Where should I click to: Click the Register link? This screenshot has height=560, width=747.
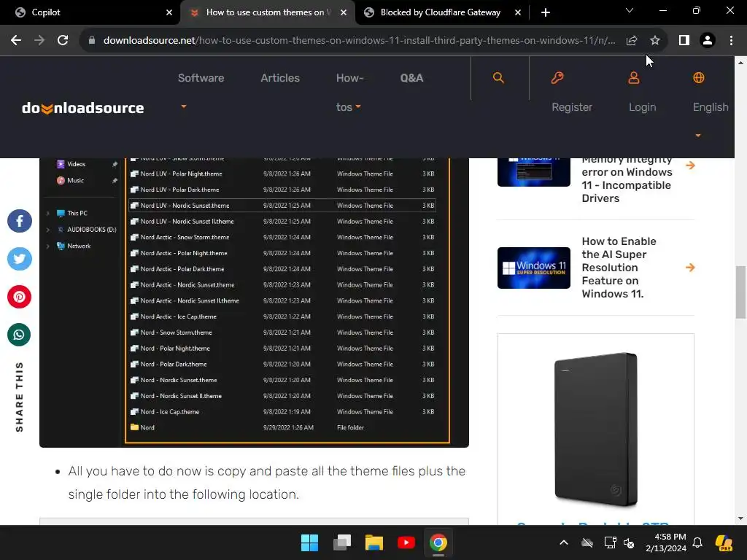[x=572, y=107]
